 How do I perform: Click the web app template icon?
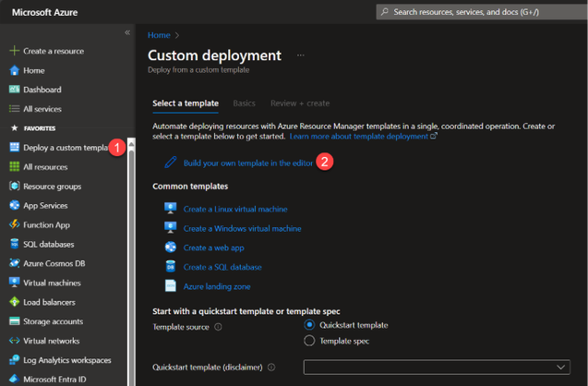tap(171, 247)
